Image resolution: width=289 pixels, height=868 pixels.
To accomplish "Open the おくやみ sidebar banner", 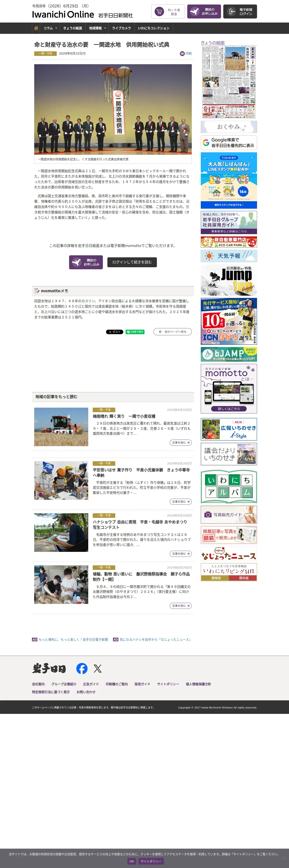I will pyautogui.click(x=229, y=127).
